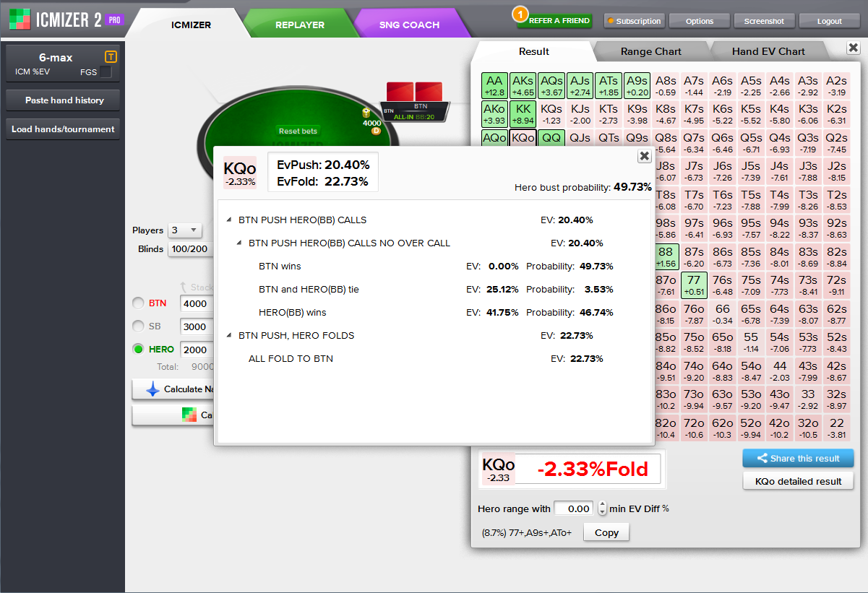The width and height of the screenshot is (868, 593).
Task: Edit the HERO stack field
Action: tap(197, 350)
